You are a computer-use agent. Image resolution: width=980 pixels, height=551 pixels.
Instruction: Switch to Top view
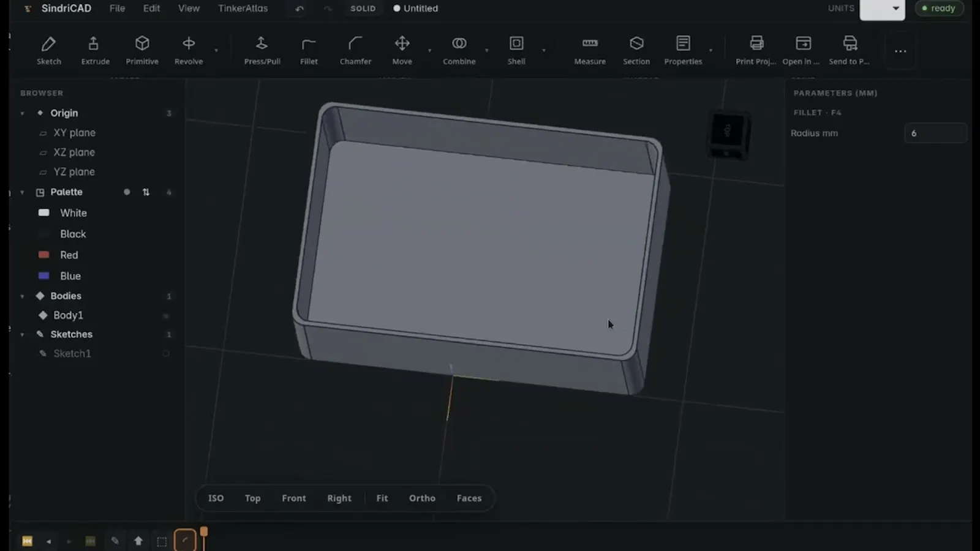(x=252, y=498)
